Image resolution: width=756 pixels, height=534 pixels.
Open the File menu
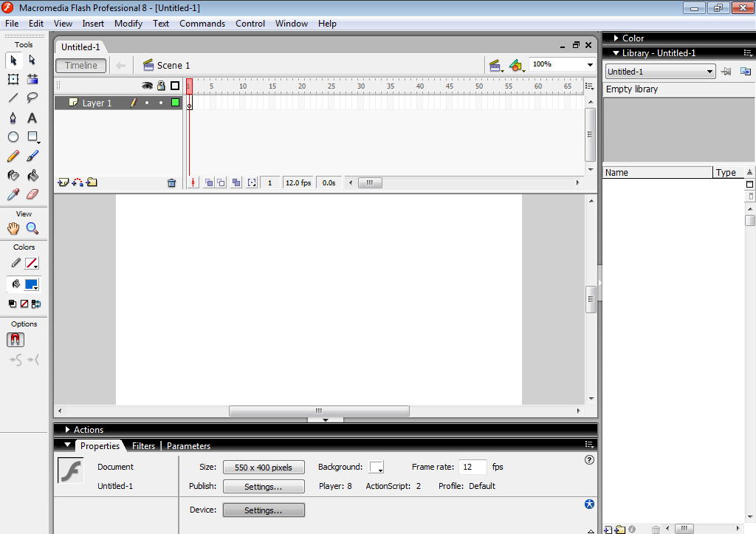coord(12,24)
